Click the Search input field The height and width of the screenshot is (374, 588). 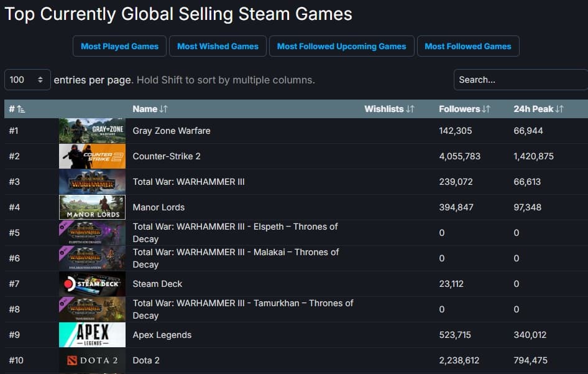pyautogui.click(x=520, y=80)
